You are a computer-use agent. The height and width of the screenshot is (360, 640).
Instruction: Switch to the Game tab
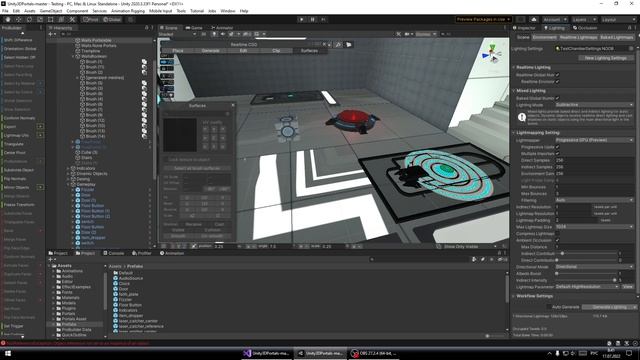point(194,28)
